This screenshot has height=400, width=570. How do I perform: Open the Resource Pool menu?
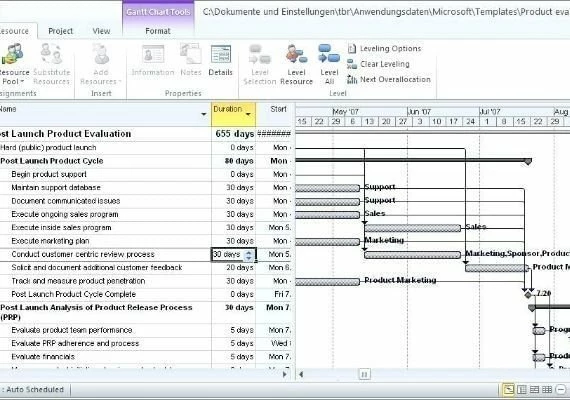click(x=14, y=65)
